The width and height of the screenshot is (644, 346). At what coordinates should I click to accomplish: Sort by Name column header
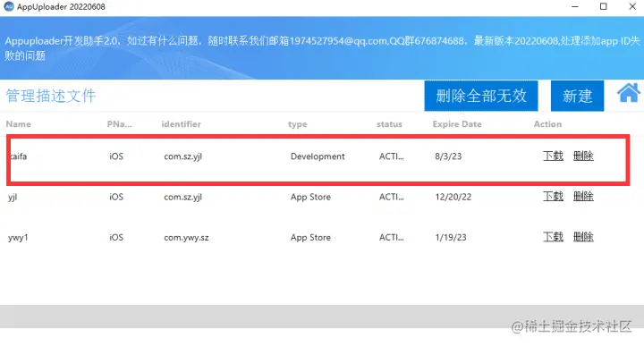click(19, 124)
